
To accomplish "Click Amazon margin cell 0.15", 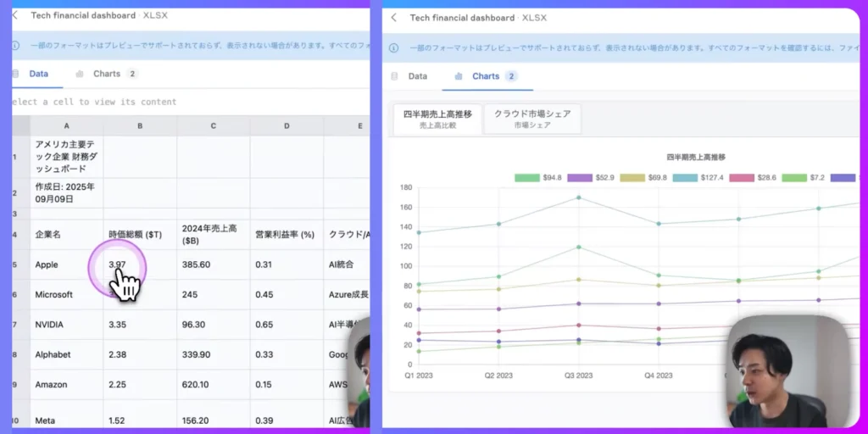I will coord(287,384).
